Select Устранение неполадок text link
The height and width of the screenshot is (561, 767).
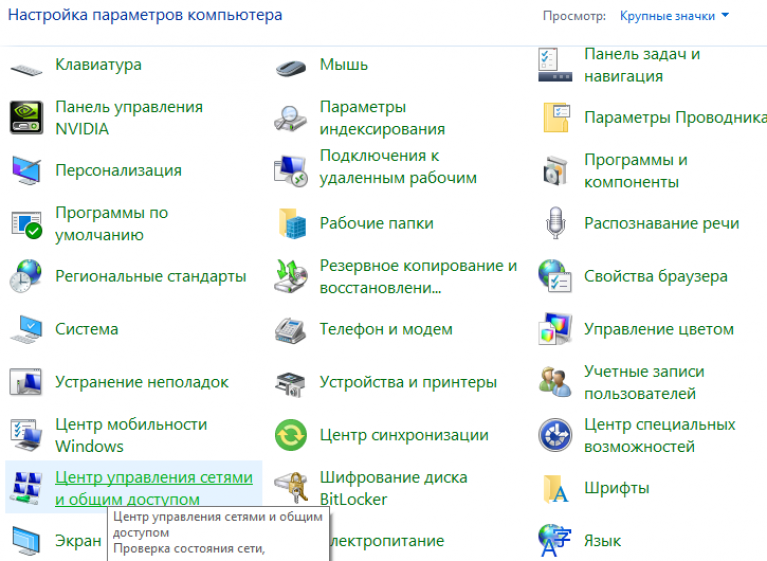[142, 382]
